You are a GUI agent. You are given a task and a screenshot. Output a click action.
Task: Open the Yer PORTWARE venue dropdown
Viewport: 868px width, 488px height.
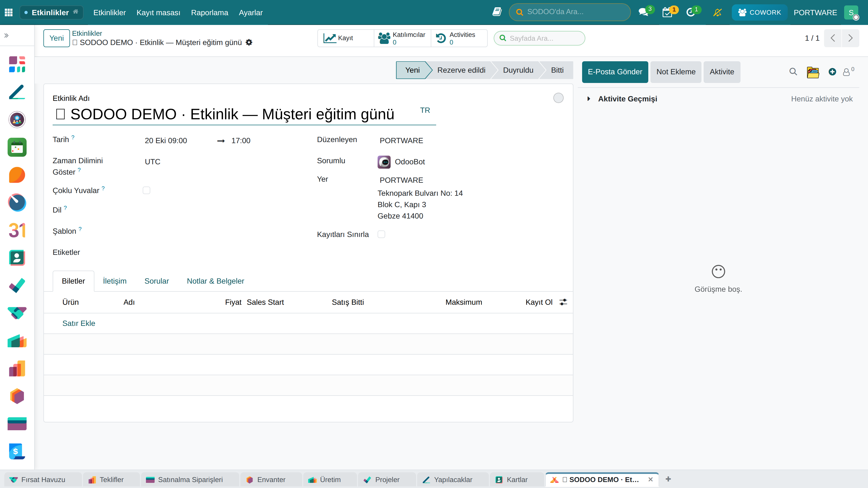point(471,180)
